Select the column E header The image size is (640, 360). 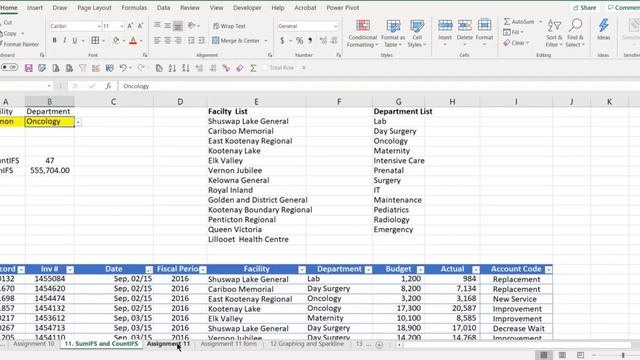point(256,102)
